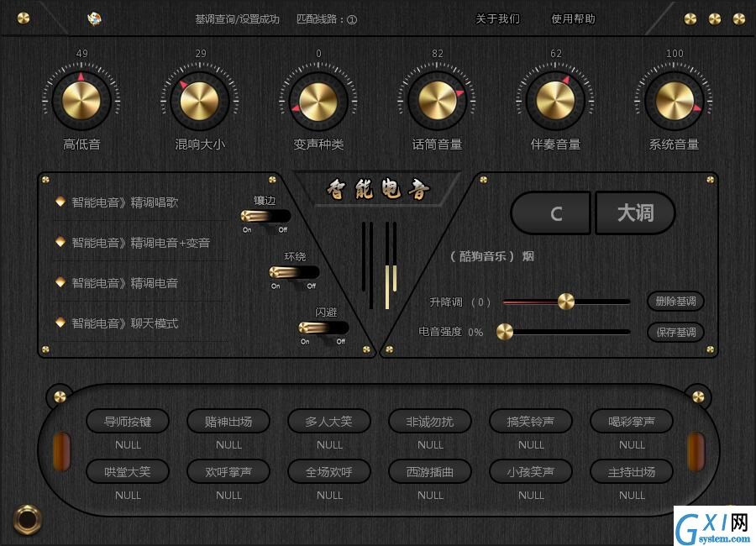Click the 高低音 pitch knob
Viewport: 756px width, 546px height.
point(81,101)
